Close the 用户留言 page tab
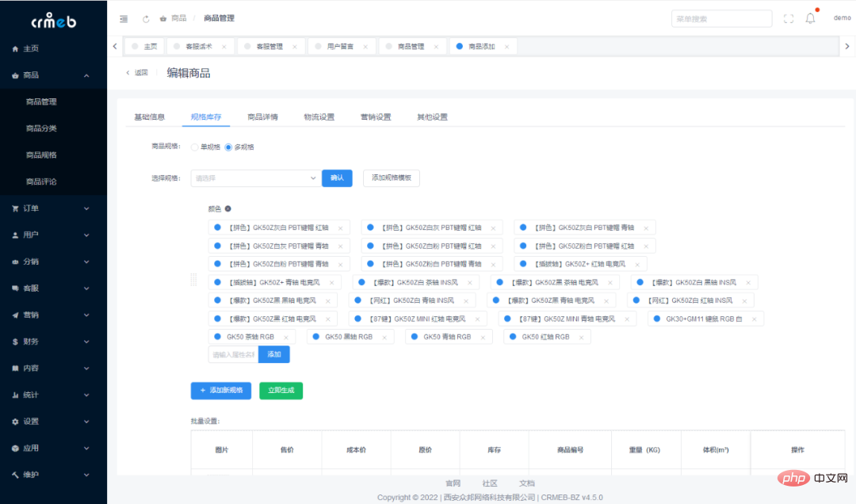 (x=365, y=47)
